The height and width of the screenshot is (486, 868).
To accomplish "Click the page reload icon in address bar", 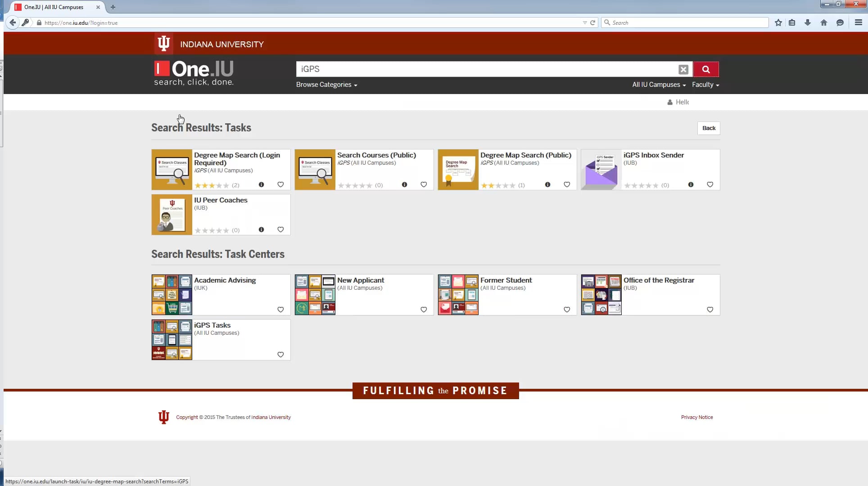I will pyautogui.click(x=592, y=22).
